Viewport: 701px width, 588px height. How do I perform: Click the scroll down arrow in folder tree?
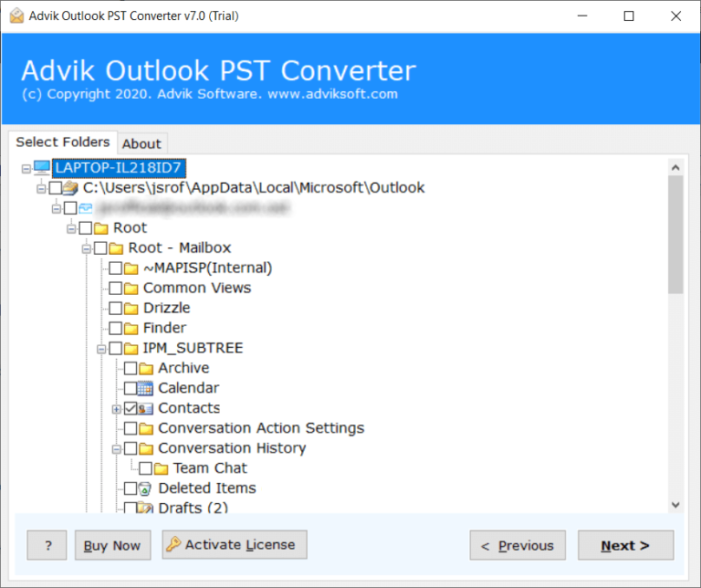point(675,504)
